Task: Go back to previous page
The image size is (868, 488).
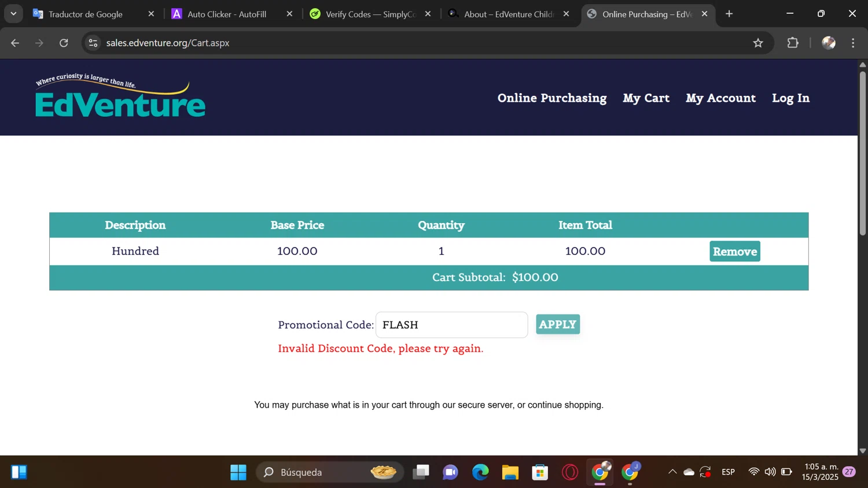Action: (15, 43)
